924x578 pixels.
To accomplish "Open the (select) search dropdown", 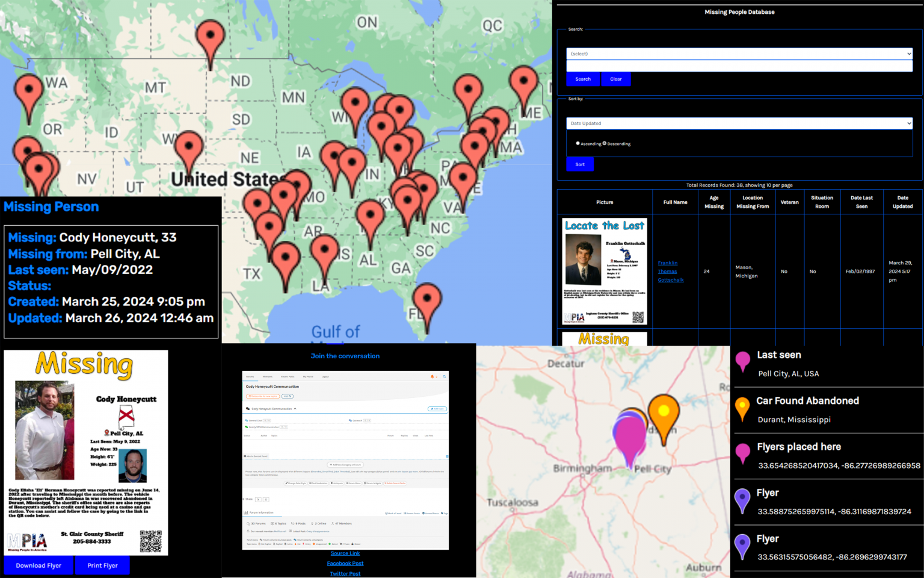I will 739,53.
